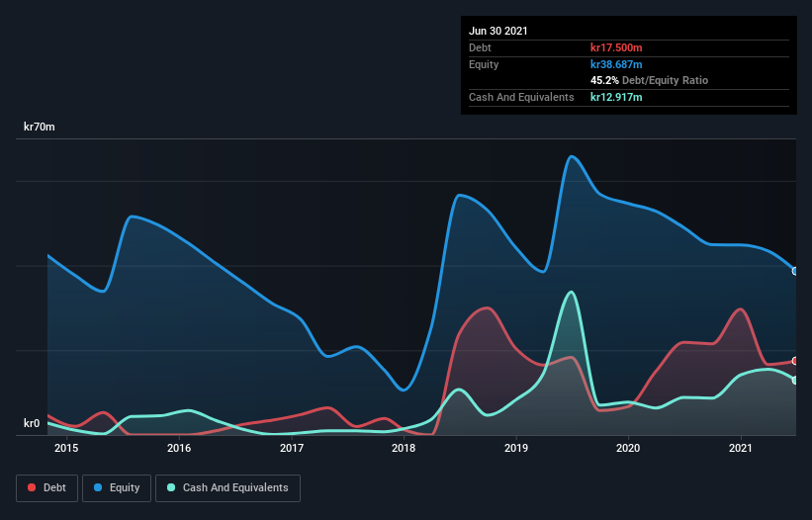Select the Equity endpoint marker on chart
This screenshot has width=812, height=520.
tap(795, 271)
